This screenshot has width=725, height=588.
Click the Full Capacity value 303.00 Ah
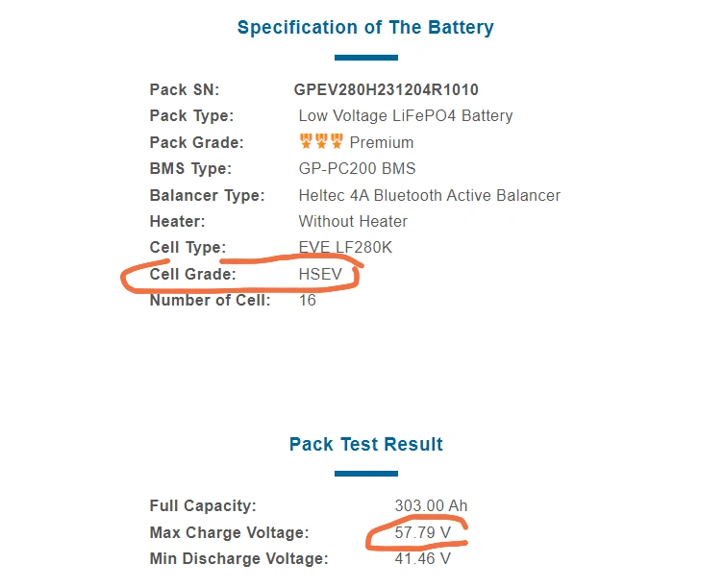[431, 505]
